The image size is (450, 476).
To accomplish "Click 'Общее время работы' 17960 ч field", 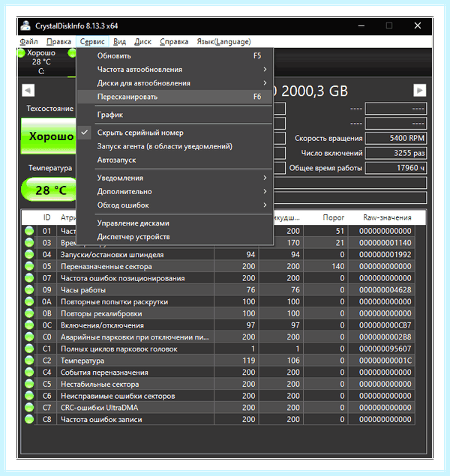I will (396, 168).
